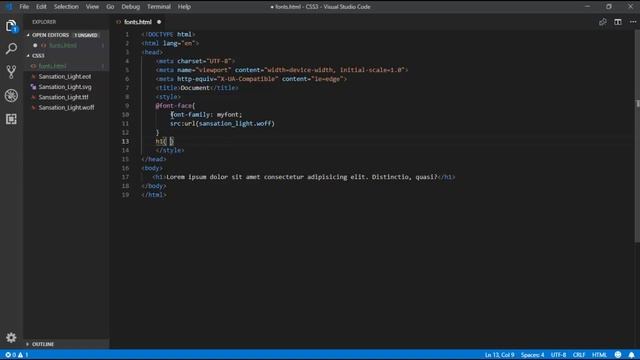Close fonts.html via unsaved dot on tab
Viewport: 640px width, 360px height.
(159, 22)
